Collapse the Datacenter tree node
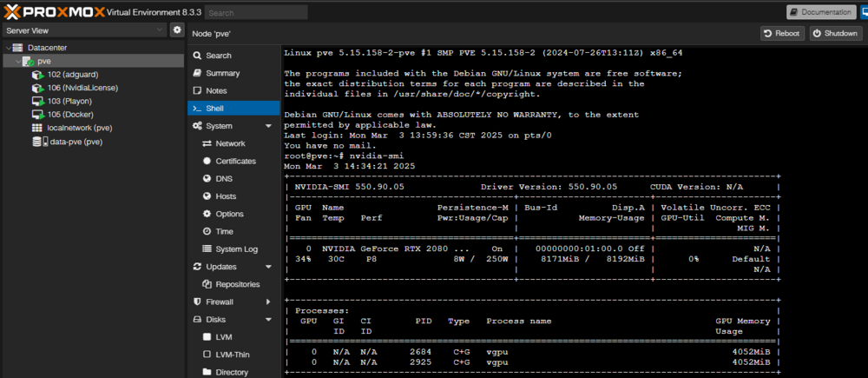Screen dimensions: 868x378 coord(8,48)
